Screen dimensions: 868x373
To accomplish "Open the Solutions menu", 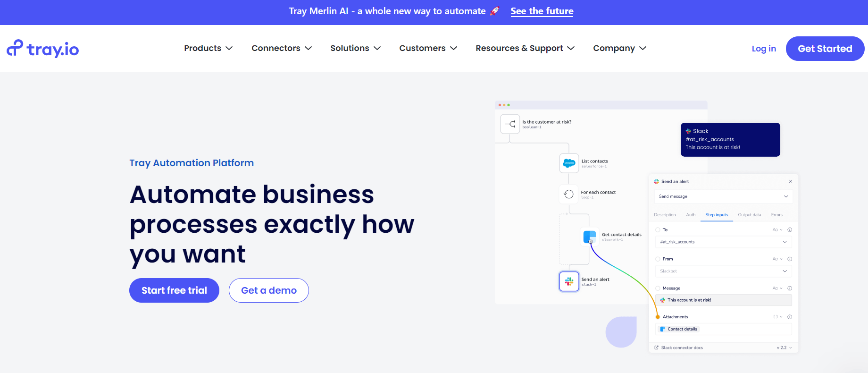I will (355, 48).
